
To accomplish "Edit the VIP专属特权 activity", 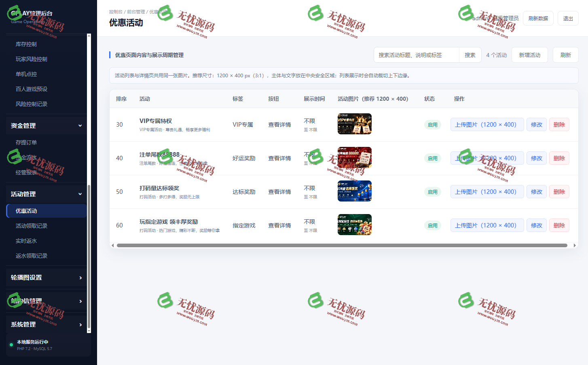I will click(x=536, y=125).
